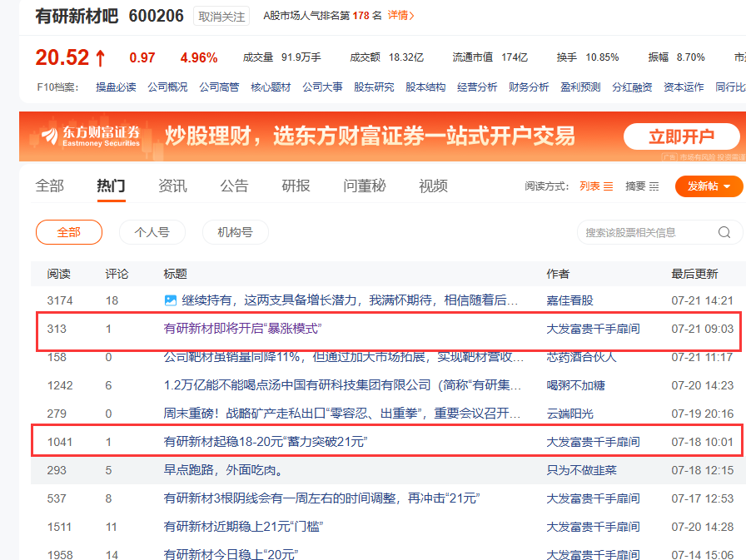This screenshot has height=560, width=746.
Task: Open the 有研新材吧 title link
Action: pyautogui.click(x=77, y=16)
